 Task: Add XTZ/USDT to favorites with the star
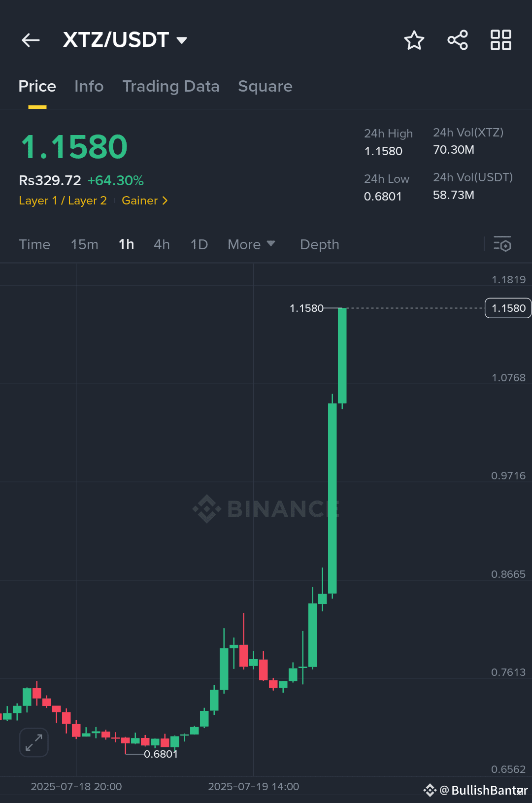coord(414,40)
